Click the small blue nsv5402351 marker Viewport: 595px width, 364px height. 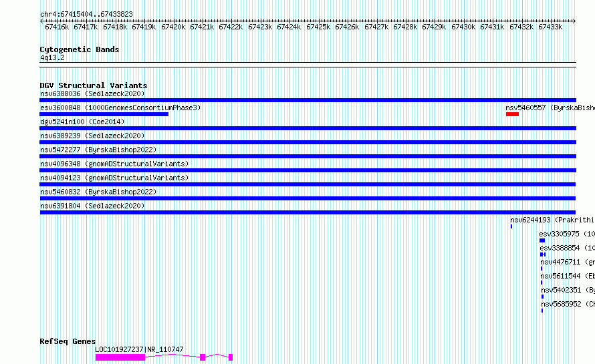(543, 297)
